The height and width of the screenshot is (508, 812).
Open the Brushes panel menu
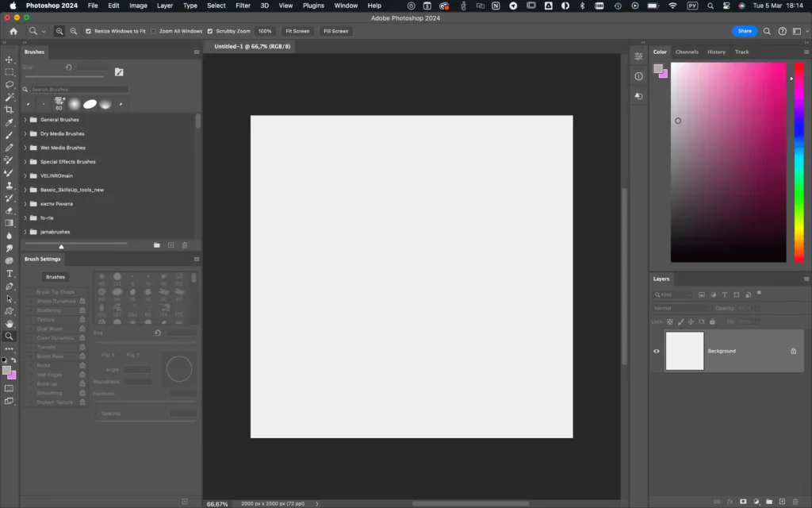click(197, 52)
